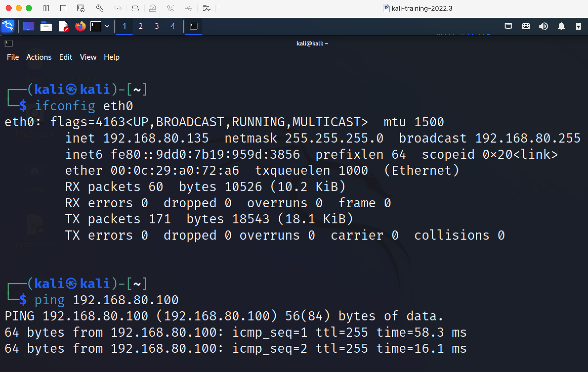Open the Help menu
The height and width of the screenshot is (372, 588).
112,57
